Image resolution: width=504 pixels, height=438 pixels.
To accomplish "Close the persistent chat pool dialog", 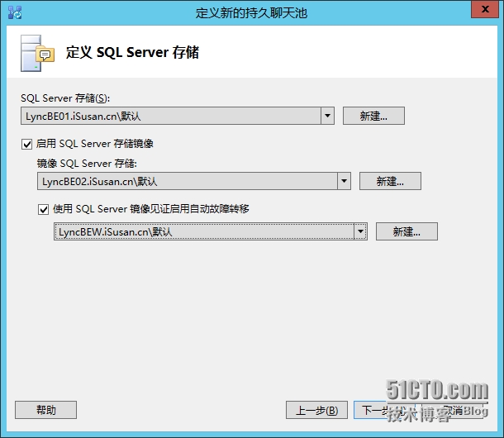I will tap(485, 9).
